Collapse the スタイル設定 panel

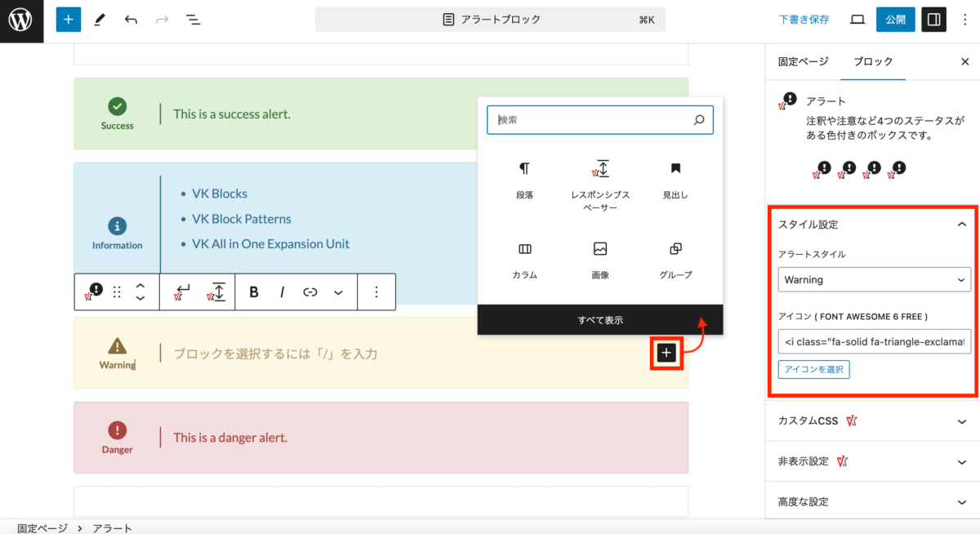961,225
